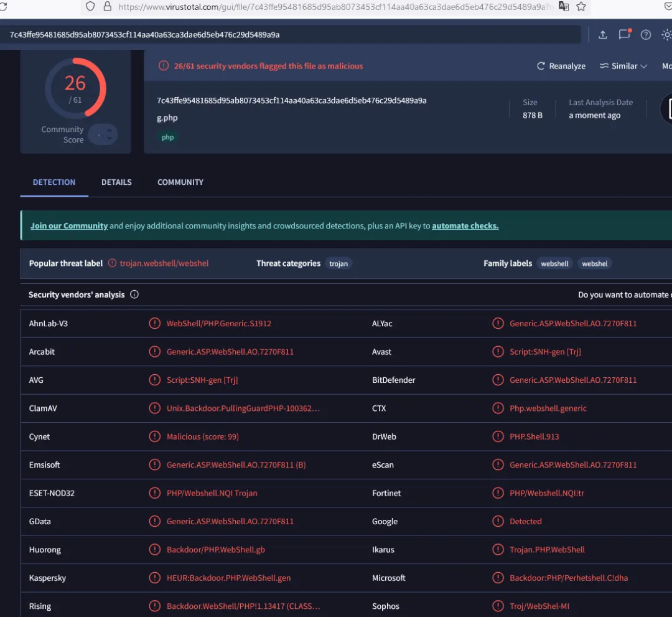
Task: Click the alert icon next to DrWeb result
Action: (498, 436)
